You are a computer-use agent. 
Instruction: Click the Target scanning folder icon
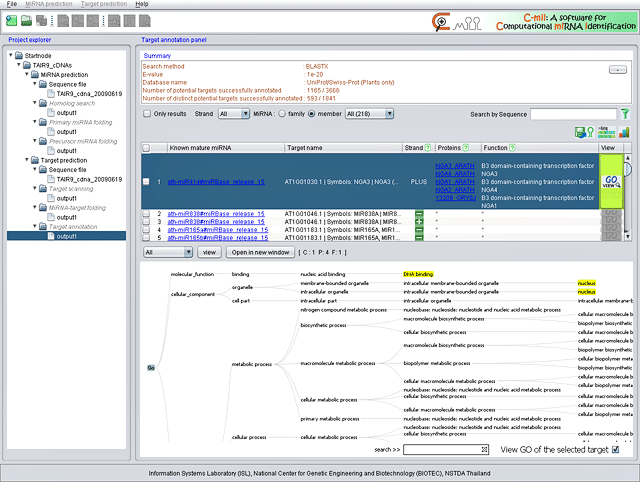43,188
